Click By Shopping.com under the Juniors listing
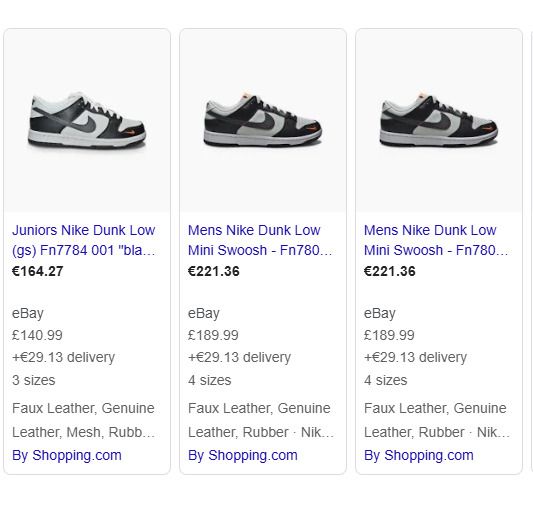Screen dimensions: 533x514 pos(67,455)
